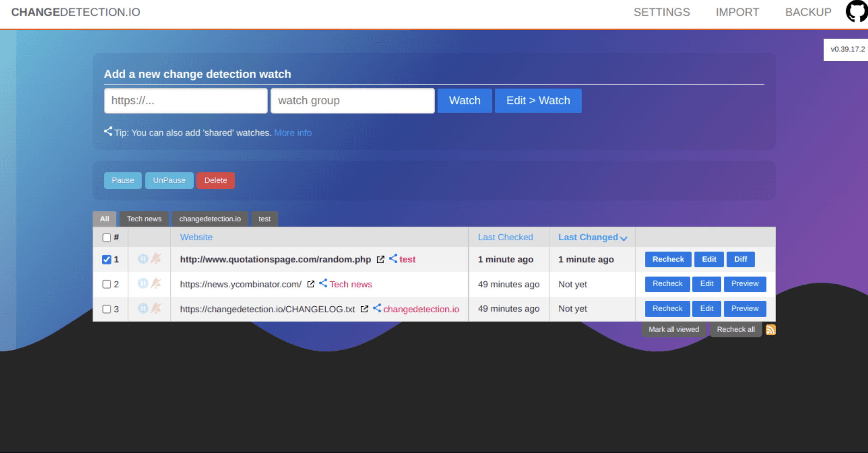Click share icon beside changedetection.io tag
This screenshot has height=453, width=868.
click(x=377, y=308)
